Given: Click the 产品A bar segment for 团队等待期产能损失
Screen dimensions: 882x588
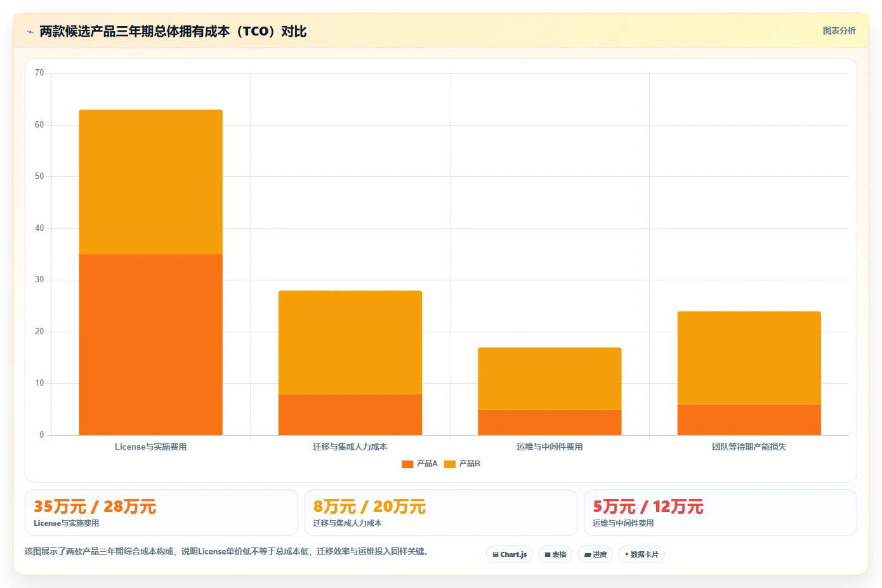Looking at the screenshot, I should click(x=749, y=420).
